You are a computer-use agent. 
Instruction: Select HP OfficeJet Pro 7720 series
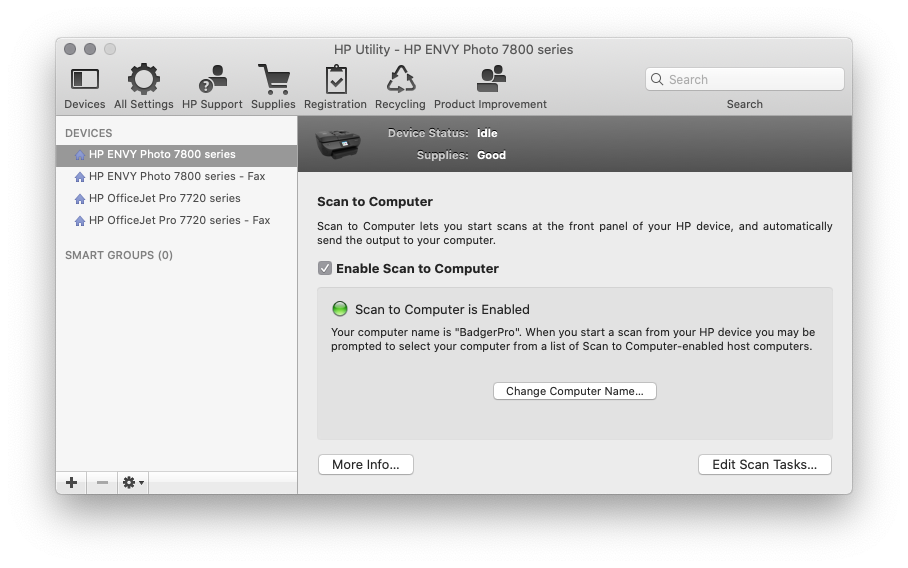coord(164,198)
